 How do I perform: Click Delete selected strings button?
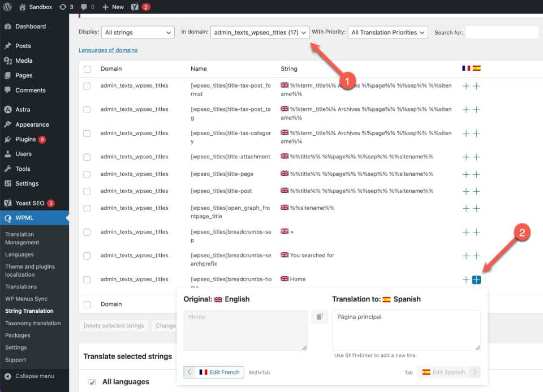click(114, 325)
